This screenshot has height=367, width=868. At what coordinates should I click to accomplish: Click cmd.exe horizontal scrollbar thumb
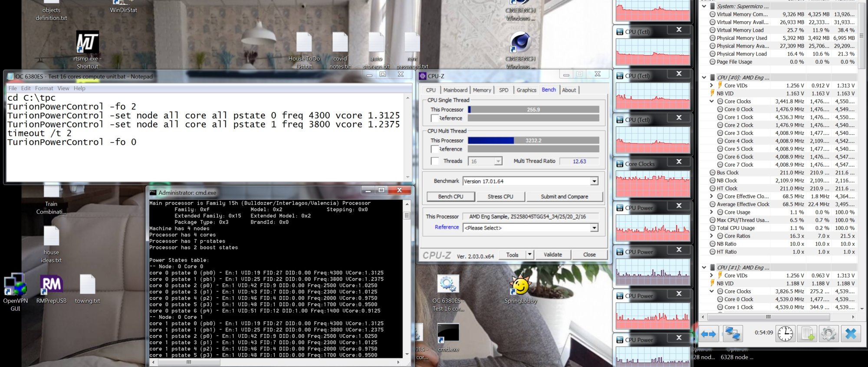(x=189, y=361)
